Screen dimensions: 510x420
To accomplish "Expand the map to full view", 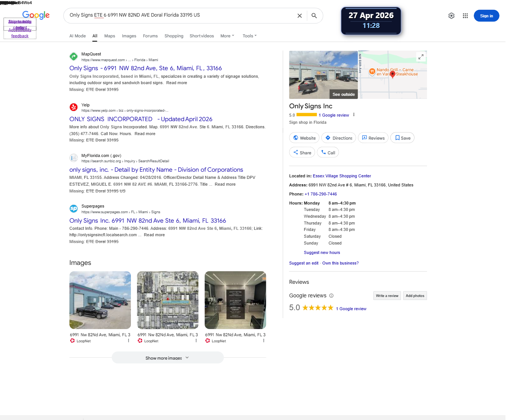I will point(421,57).
